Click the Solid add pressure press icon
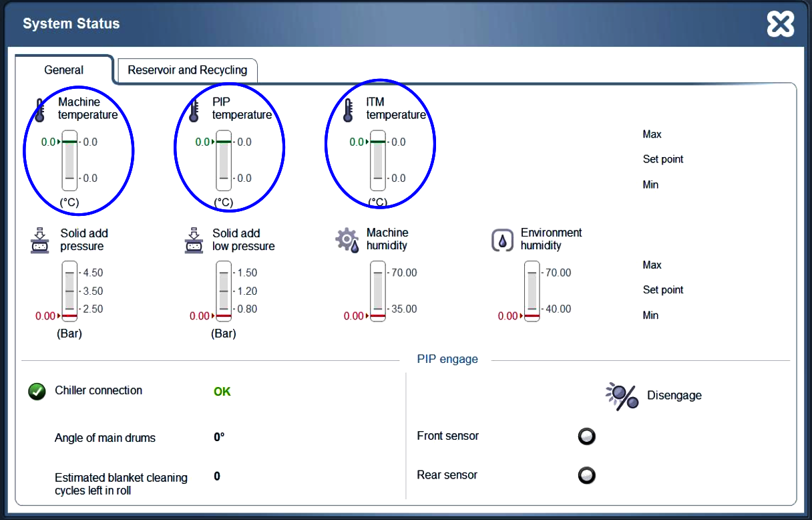 (x=41, y=241)
